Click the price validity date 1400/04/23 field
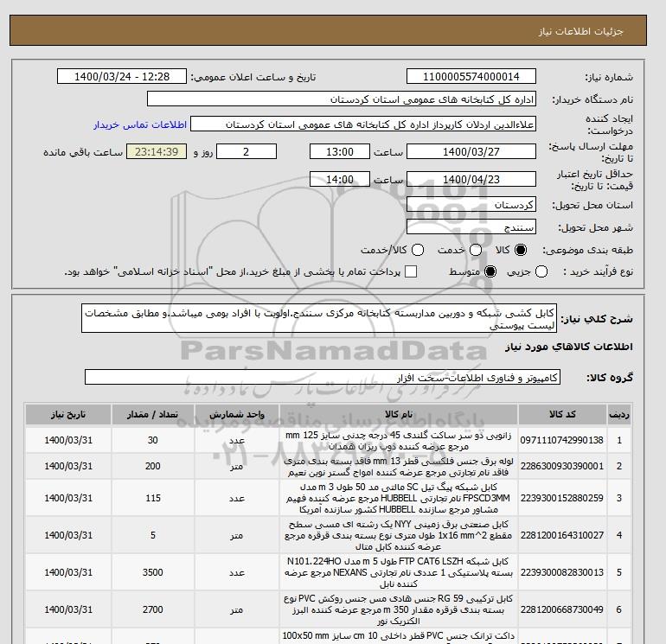This screenshot has width=666, height=644. 471,179
